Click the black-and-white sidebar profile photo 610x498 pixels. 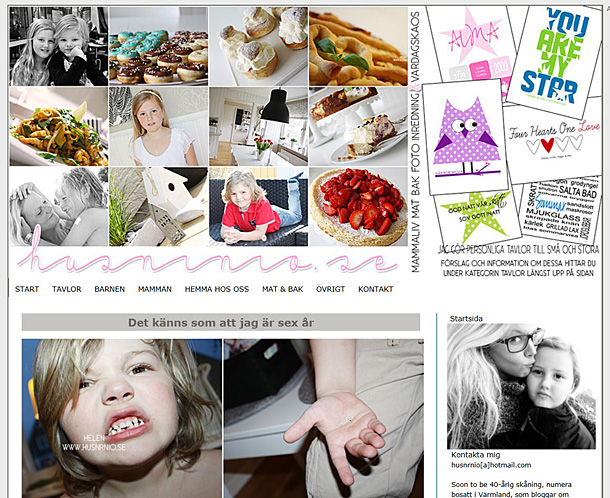(x=521, y=386)
